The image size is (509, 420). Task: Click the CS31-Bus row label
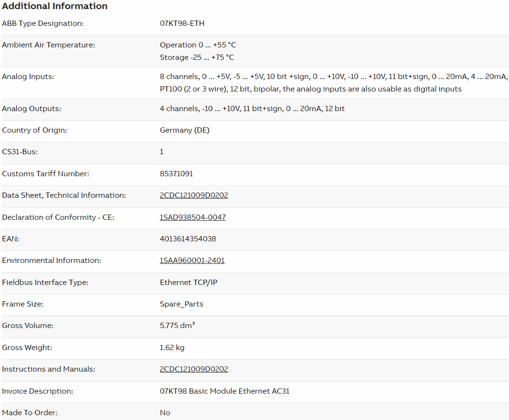(20, 152)
